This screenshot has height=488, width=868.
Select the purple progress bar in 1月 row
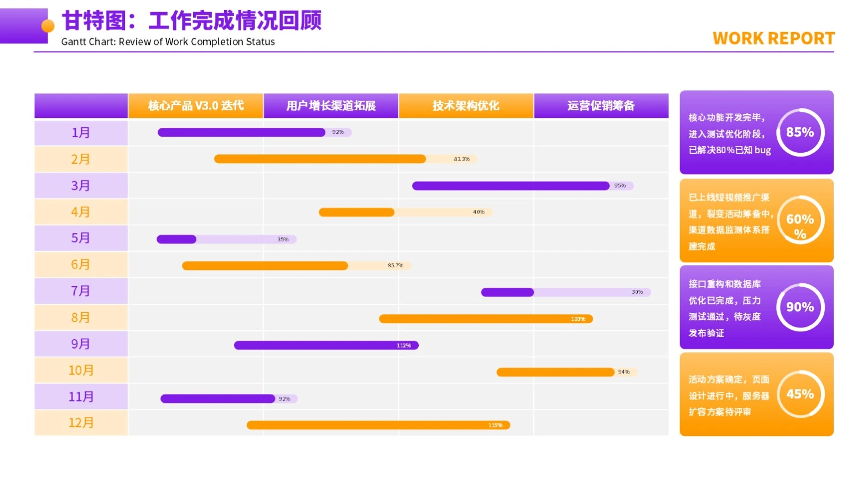point(241,132)
